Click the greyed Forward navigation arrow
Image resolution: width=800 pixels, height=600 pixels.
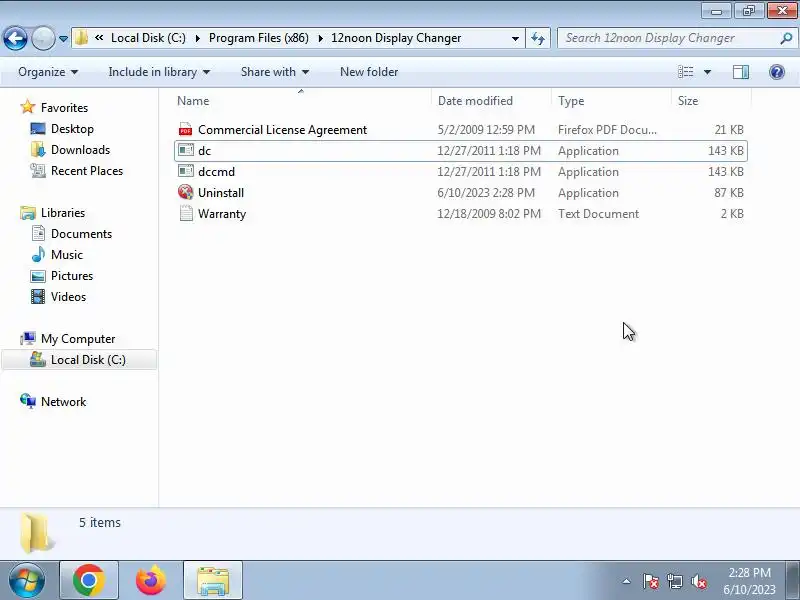43,38
